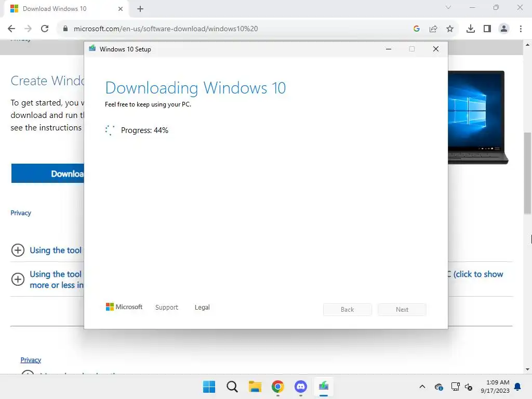Click the Windows laptop image on webpage
This screenshot has width=532, height=399.
[x=478, y=117]
